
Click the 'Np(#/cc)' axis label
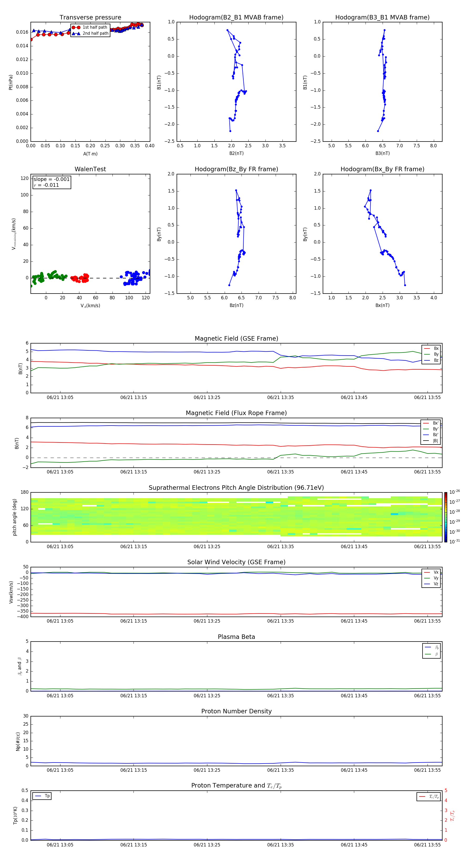point(18,741)
